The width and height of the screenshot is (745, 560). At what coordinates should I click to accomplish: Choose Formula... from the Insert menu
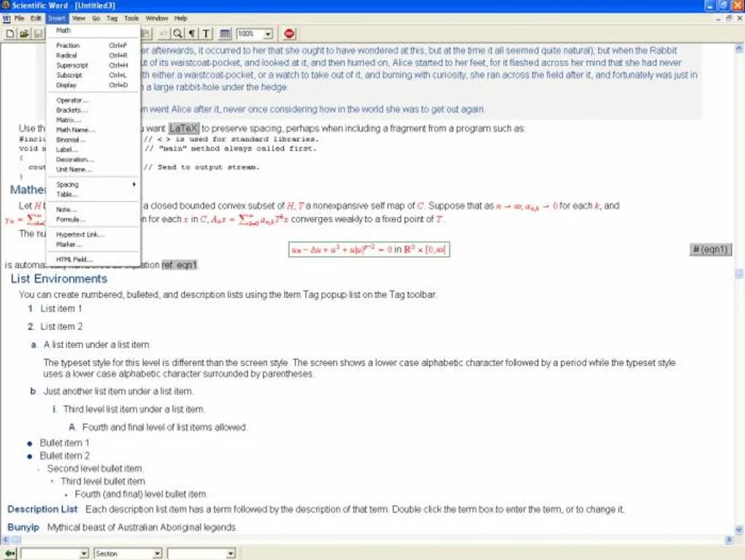(93, 220)
